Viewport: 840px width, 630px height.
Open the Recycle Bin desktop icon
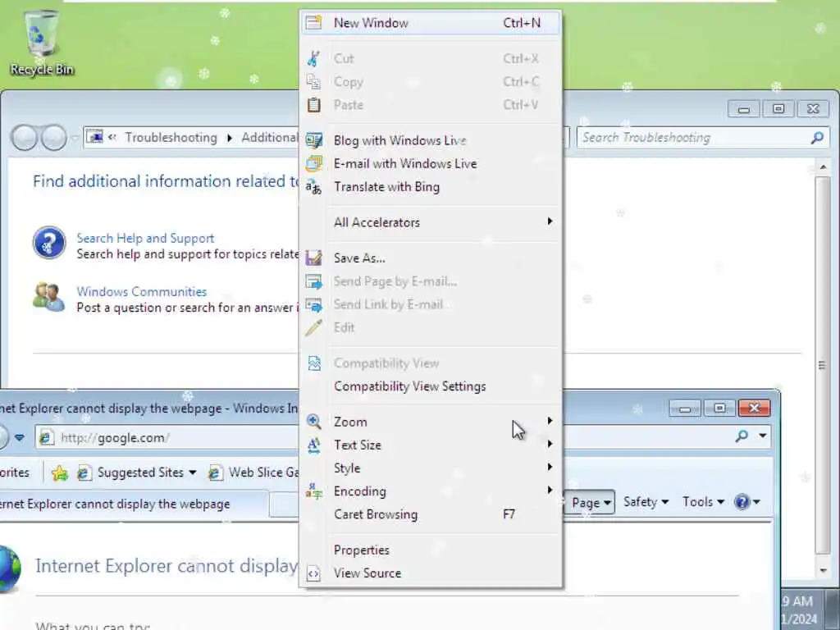point(41,43)
